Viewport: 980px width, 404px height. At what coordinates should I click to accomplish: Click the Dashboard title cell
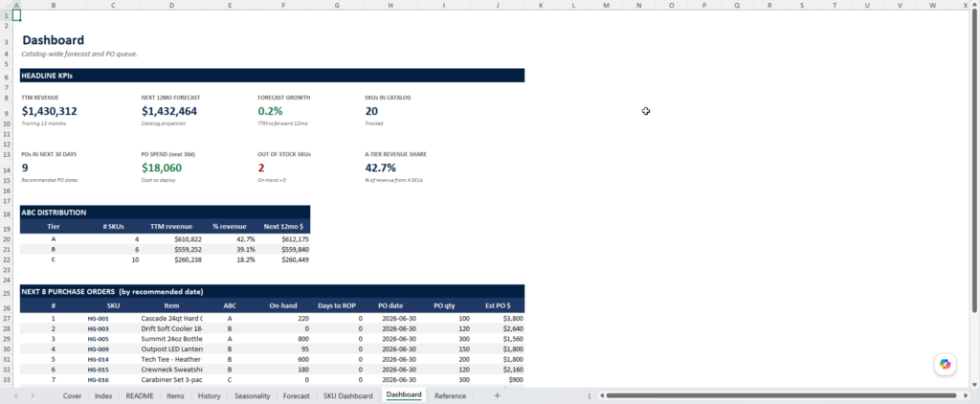pyautogui.click(x=54, y=40)
